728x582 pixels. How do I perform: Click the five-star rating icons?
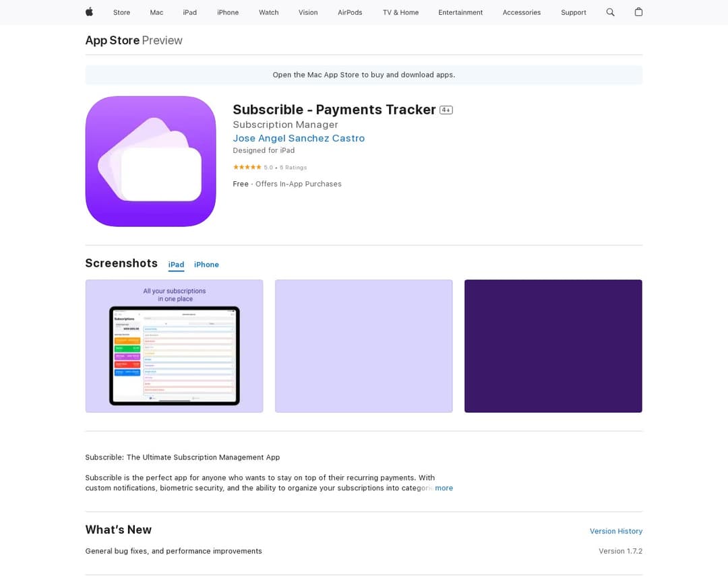[247, 167]
